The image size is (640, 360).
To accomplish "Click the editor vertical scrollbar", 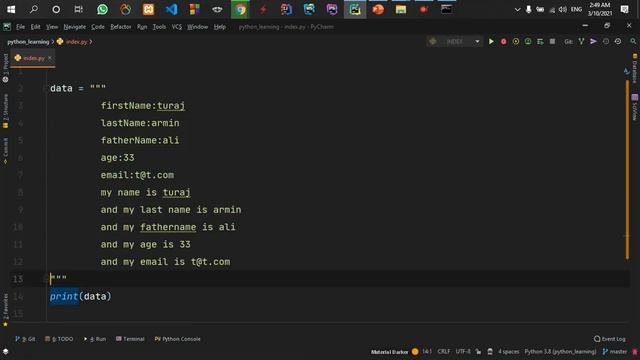I will (627, 169).
